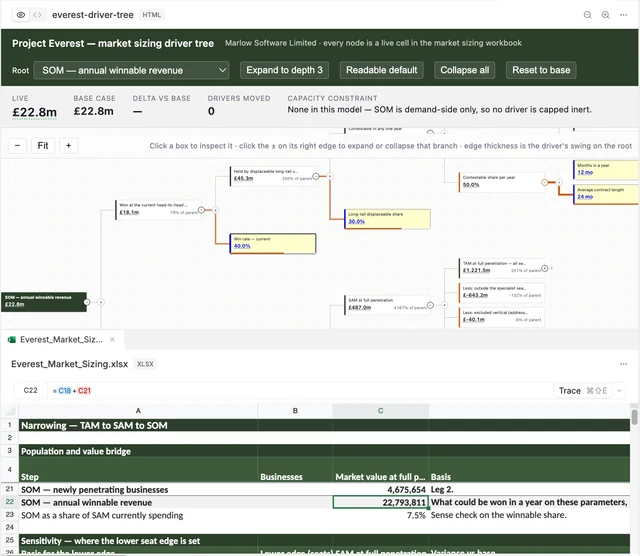Click the Expand to depth 3 button

(284, 70)
